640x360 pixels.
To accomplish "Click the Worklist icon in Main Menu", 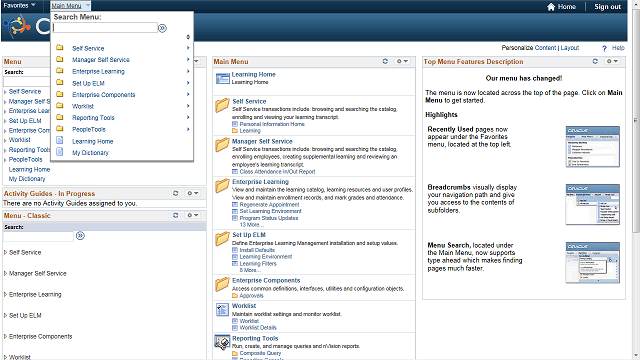I will [222, 310].
